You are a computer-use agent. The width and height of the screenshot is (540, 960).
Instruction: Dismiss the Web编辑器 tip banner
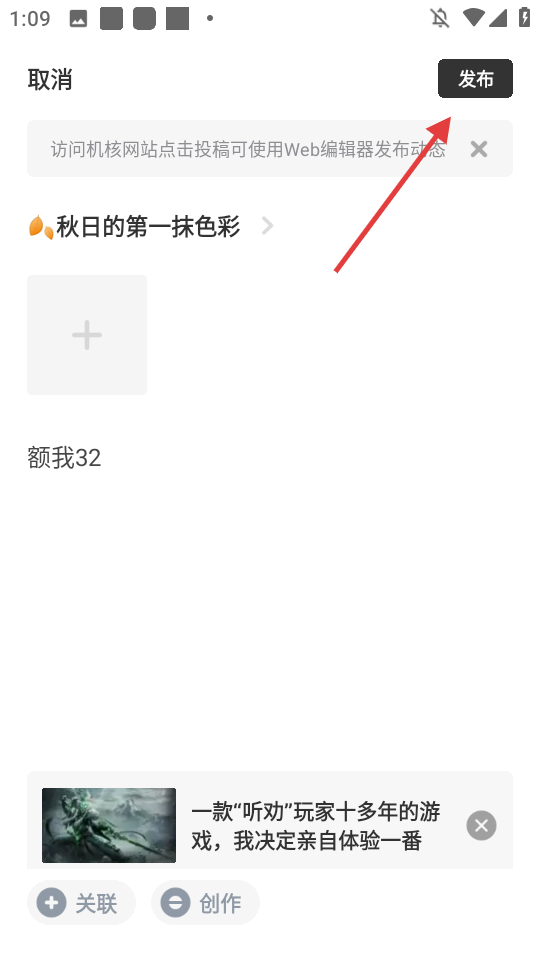pos(479,149)
